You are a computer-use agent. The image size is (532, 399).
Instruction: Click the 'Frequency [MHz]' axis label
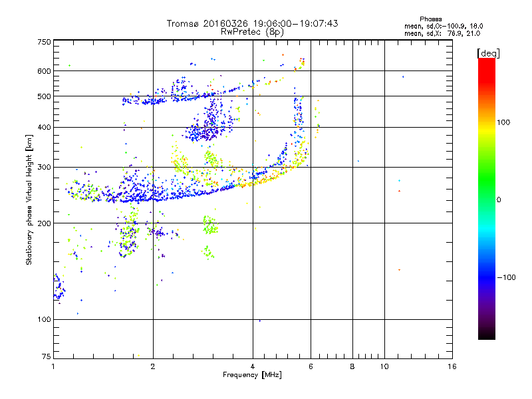click(x=252, y=375)
